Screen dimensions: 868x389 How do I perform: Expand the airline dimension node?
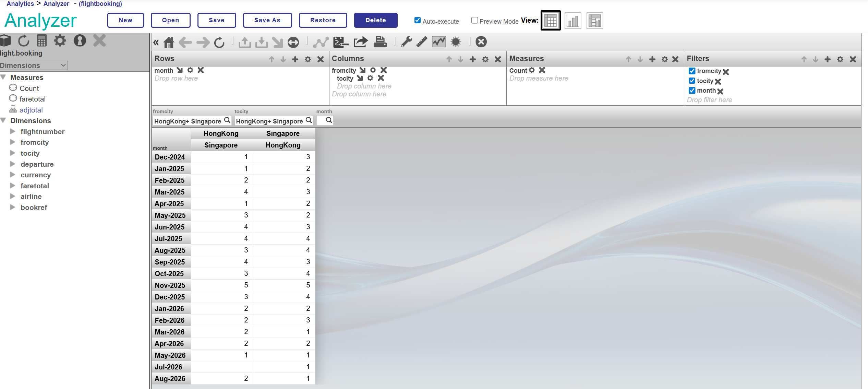[13, 196]
